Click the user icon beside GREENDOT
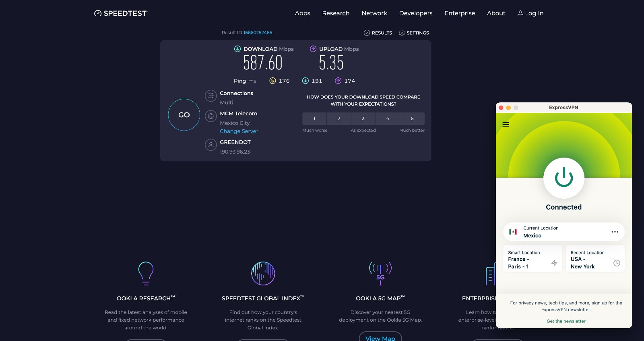 click(211, 145)
